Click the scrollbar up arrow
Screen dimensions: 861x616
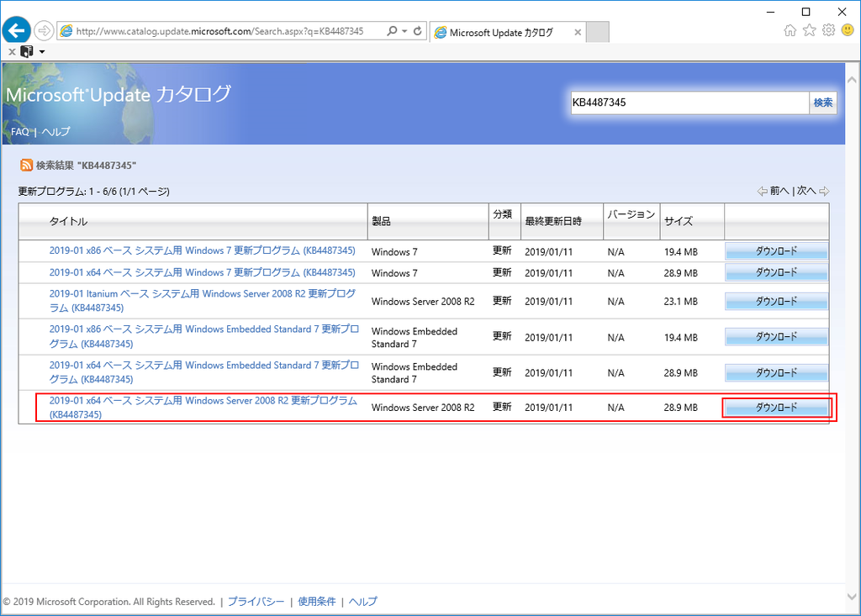pyautogui.click(x=852, y=80)
